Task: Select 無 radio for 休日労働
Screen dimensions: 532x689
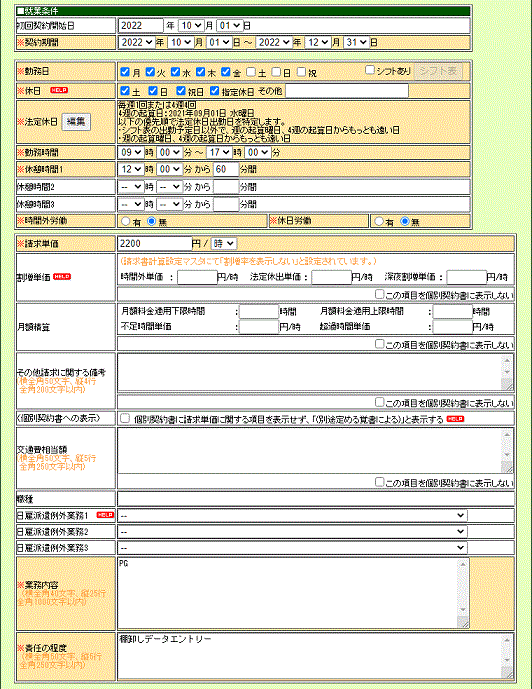Action: [x=405, y=221]
